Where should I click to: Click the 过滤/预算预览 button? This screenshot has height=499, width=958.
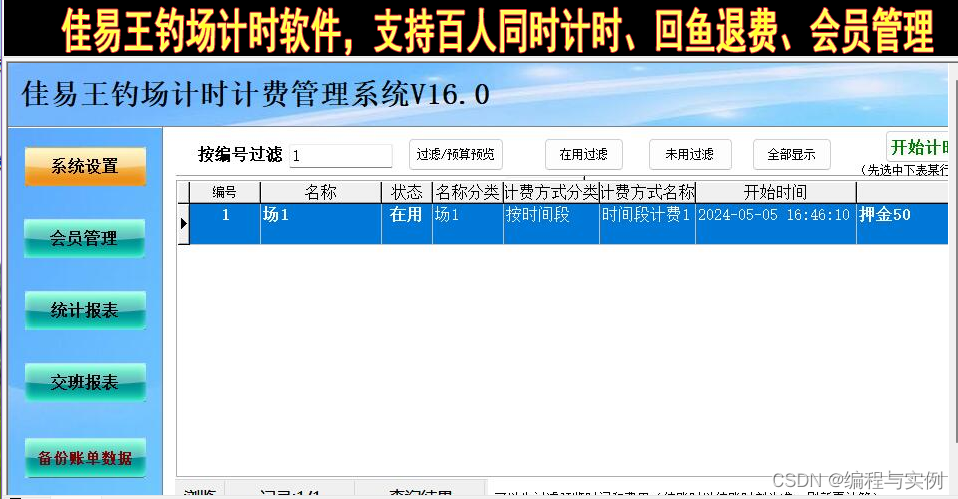coord(456,155)
